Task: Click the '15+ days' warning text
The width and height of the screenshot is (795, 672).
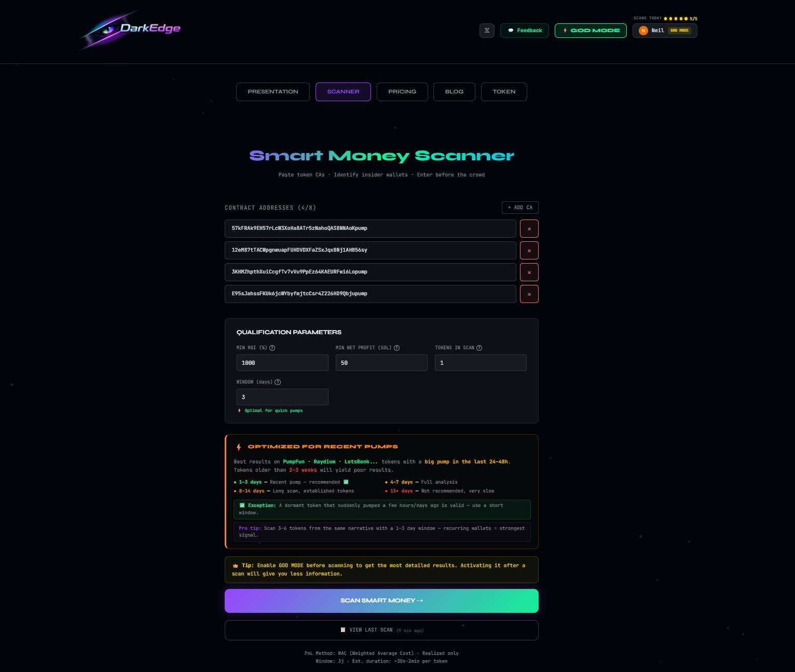Action: [x=440, y=491]
